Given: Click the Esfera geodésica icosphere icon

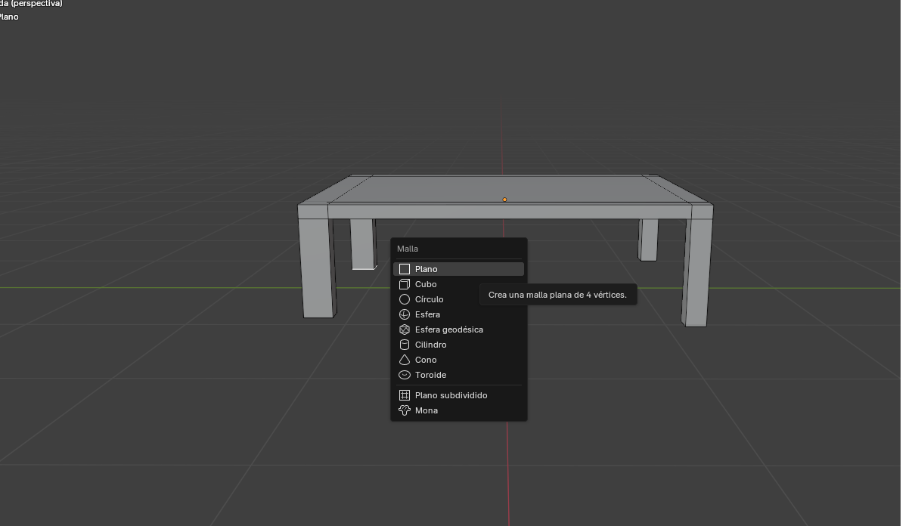Looking at the screenshot, I should pos(404,329).
